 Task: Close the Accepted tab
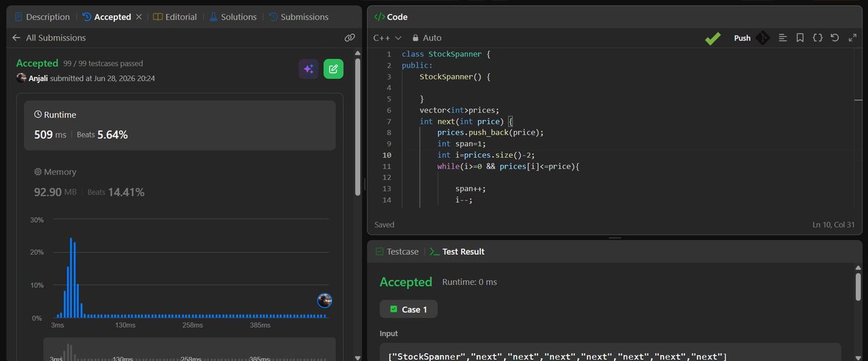pyautogui.click(x=139, y=17)
